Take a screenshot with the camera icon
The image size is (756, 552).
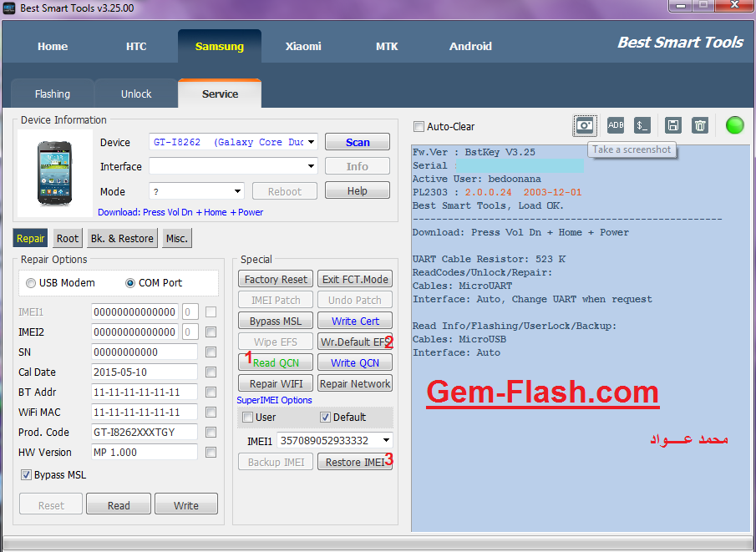click(585, 126)
